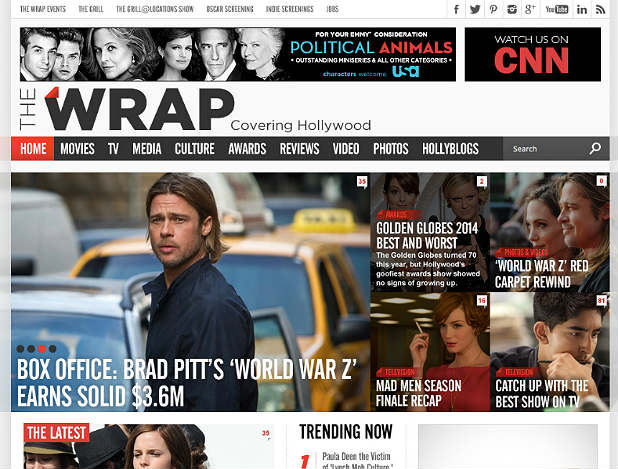Click the Watch Us On CNN banner

(x=533, y=54)
